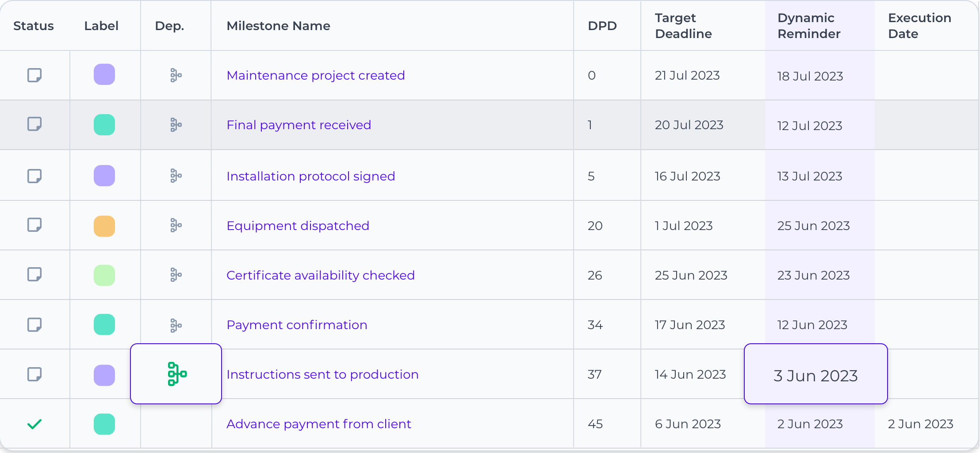Select highlighted 3 Jun 2023 reminder cell
980x453 pixels.
815,375
